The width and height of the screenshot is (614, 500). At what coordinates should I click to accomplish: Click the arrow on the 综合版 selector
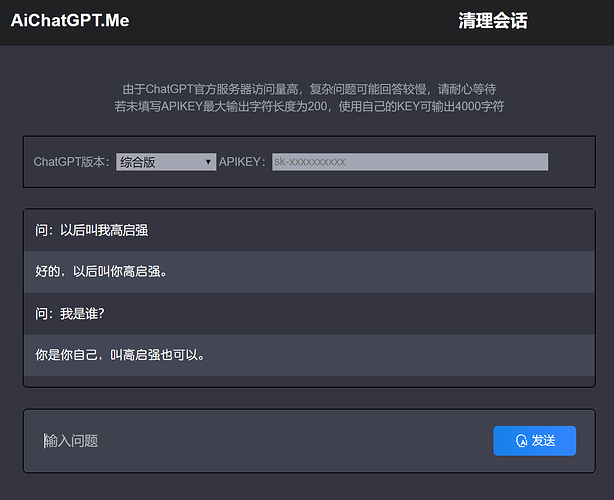(x=208, y=162)
